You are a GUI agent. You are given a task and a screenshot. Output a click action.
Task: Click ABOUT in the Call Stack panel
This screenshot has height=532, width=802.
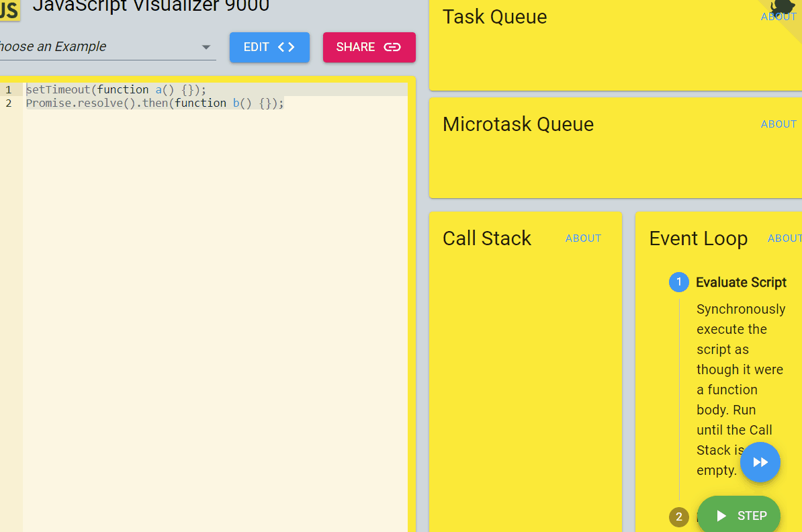[x=583, y=238]
